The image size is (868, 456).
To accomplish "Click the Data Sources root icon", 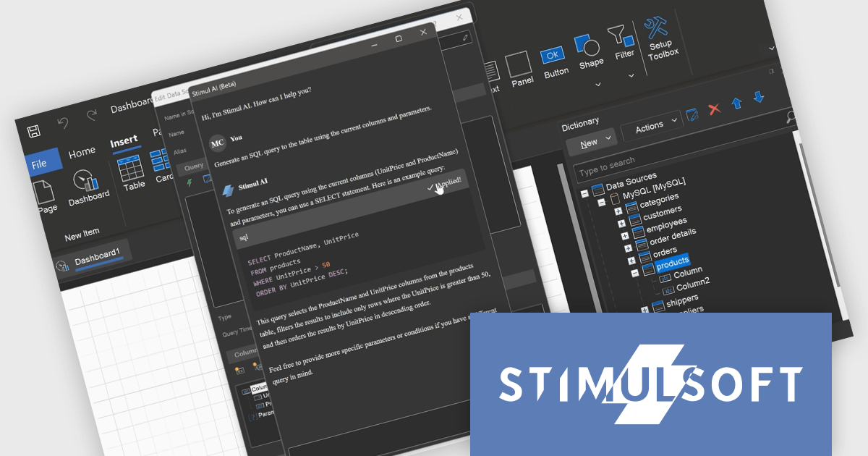I will (597, 190).
